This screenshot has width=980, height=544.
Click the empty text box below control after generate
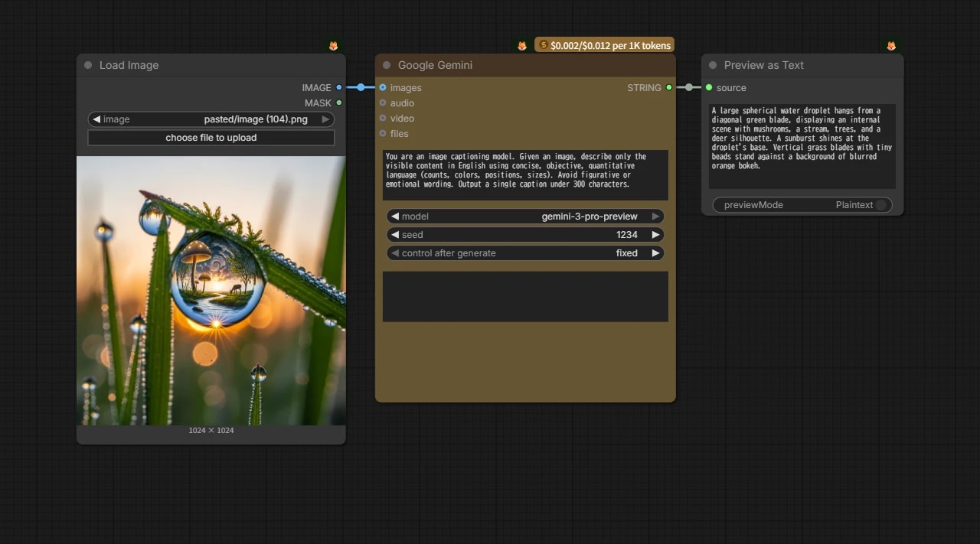[x=525, y=296]
